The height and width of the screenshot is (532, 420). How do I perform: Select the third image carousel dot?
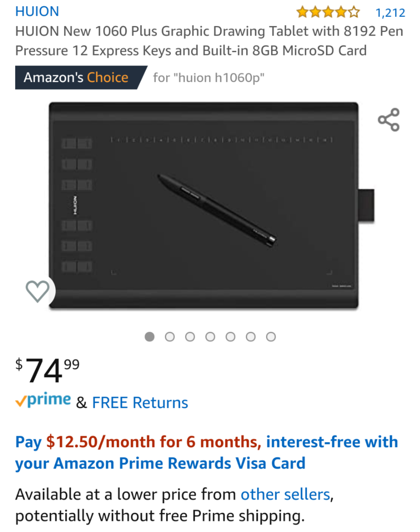pos(190,337)
